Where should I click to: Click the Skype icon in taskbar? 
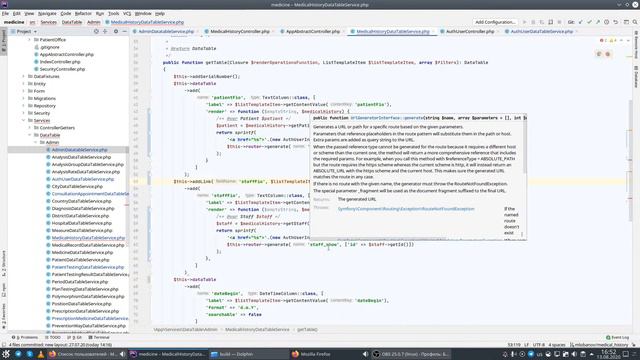29,354
